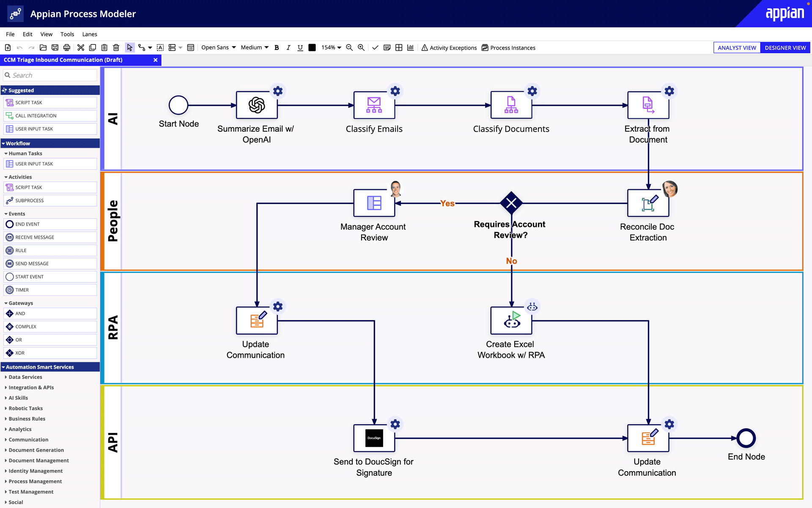The width and height of the screenshot is (812, 508).
Task: Expand the Document Generation category
Action: point(36,450)
